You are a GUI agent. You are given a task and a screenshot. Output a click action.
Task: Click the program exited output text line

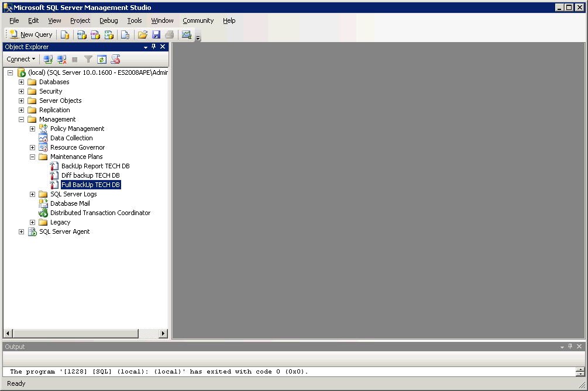point(159,372)
